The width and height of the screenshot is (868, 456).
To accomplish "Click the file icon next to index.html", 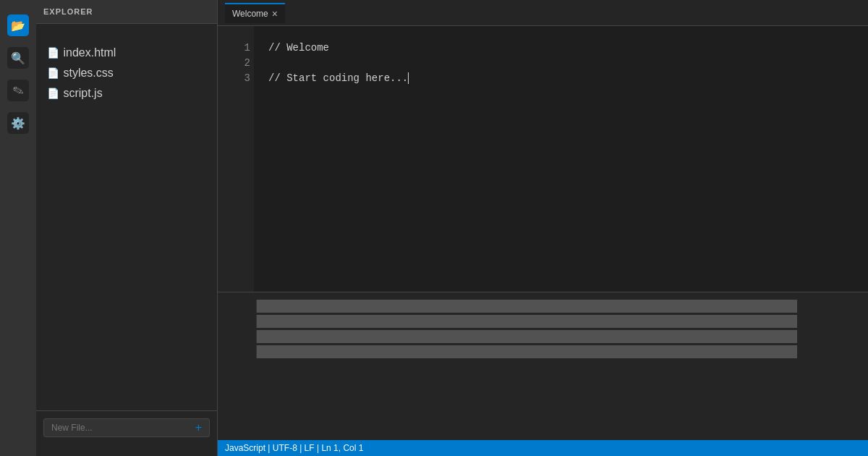I will 54,53.
